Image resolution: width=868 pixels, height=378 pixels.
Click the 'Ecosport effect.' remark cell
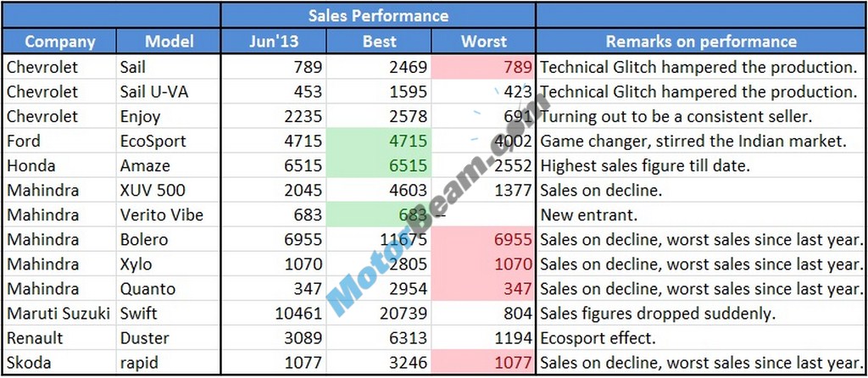[x=700, y=339]
